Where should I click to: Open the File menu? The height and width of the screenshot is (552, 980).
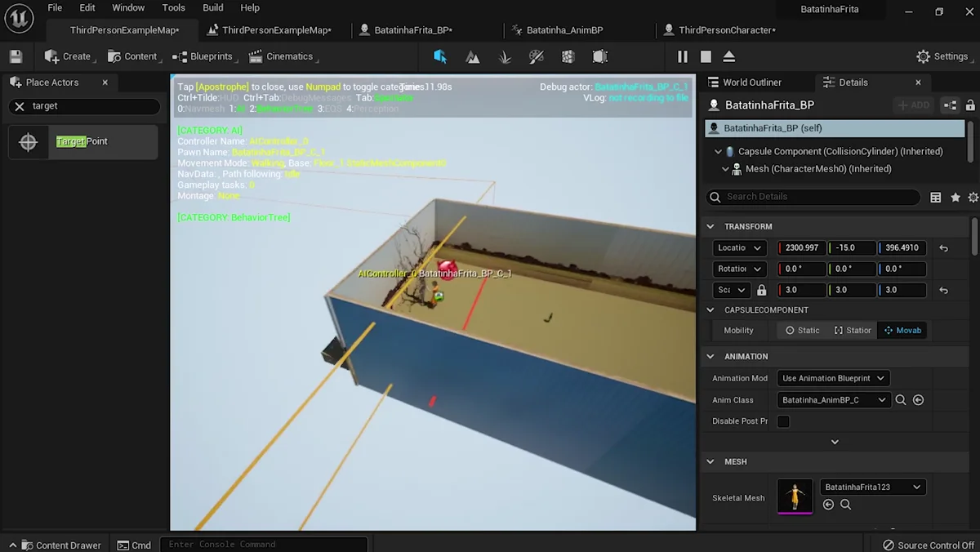tap(55, 8)
